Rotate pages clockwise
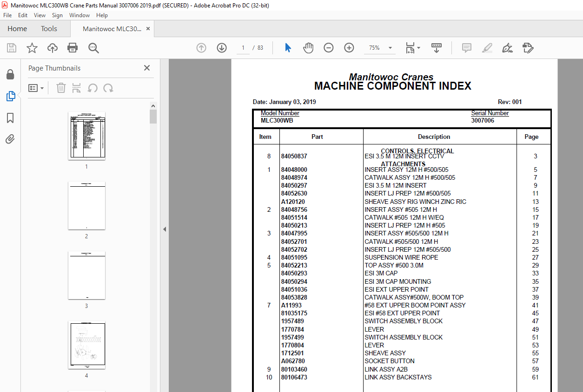The image size is (583, 392). coord(108,88)
